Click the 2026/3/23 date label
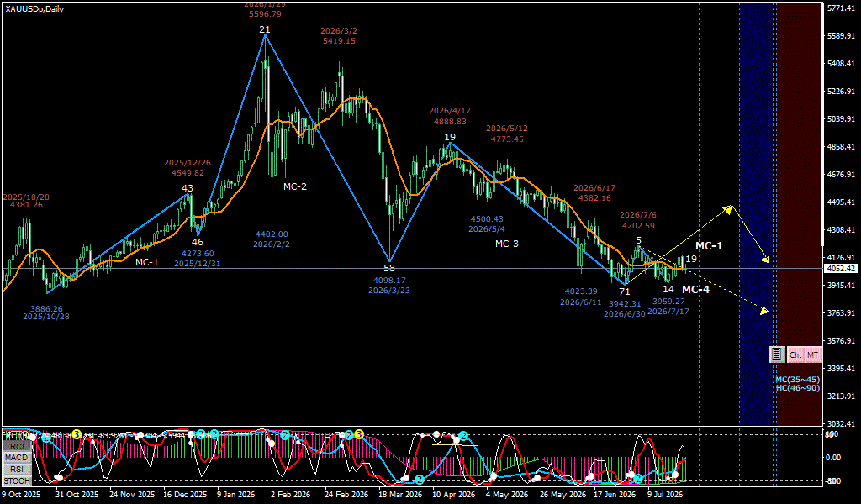Image resolution: width=861 pixels, height=504 pixels. 389,290
